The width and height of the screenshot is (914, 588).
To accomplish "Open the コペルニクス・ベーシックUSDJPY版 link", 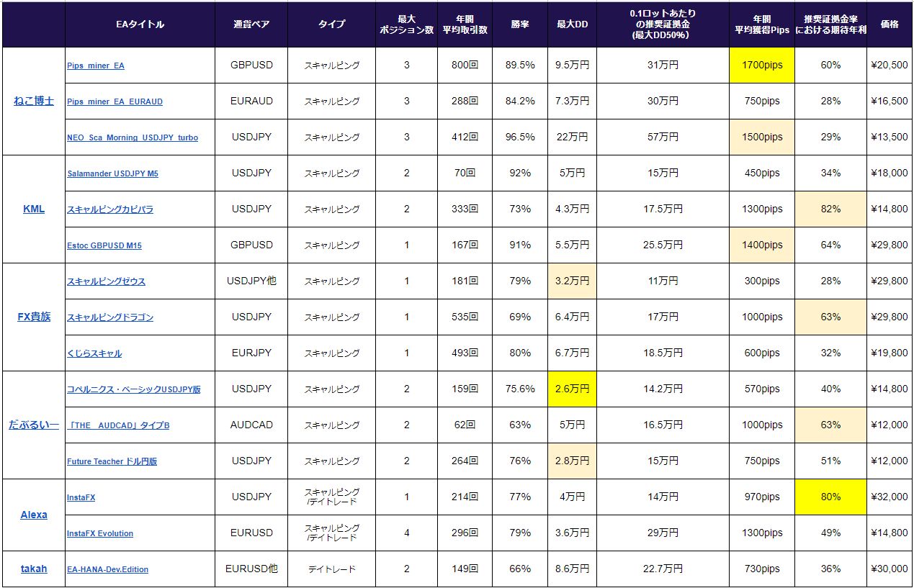I will (x=133, y=389).
